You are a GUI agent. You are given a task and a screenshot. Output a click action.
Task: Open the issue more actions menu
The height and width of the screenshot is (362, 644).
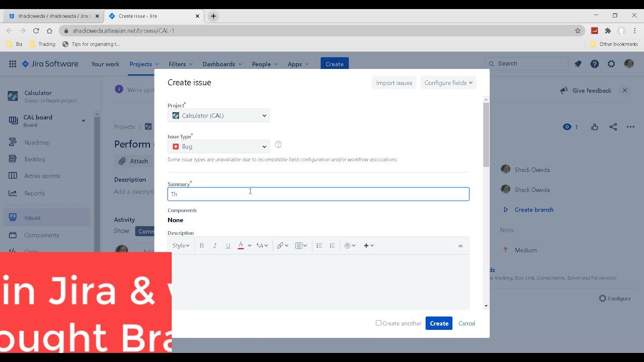pyautogui.click(x=630, y=127)
